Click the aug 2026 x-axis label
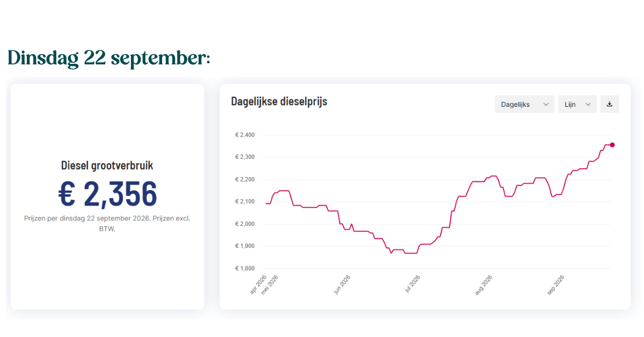The height and width of the screenshot is (337, 644). [x=484, y=284]
